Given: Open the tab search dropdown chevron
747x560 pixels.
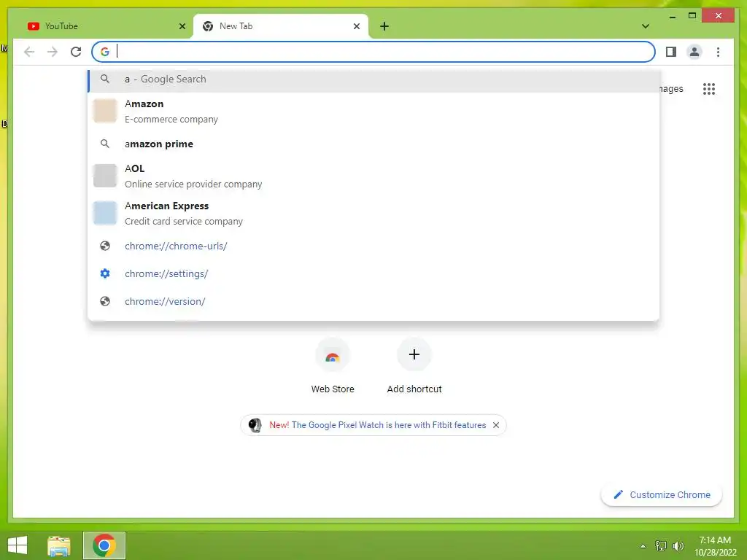Looking at the screenshot, I should (646, 26).
